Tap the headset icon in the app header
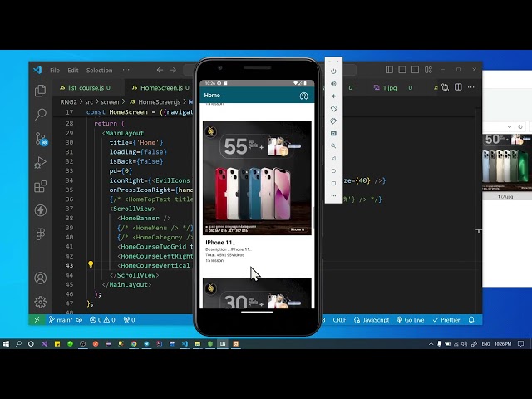The height and width of the screenshot is (399, 532). [x=303, y=96]
